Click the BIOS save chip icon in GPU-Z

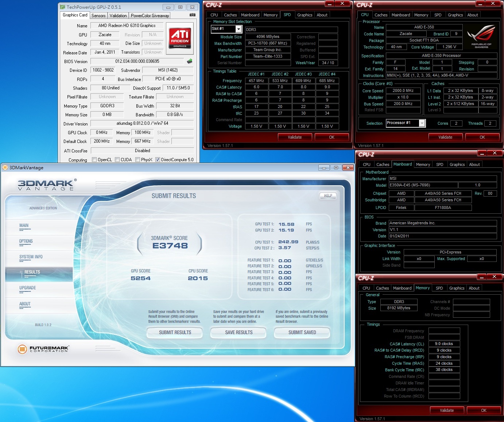pos(189,61)
